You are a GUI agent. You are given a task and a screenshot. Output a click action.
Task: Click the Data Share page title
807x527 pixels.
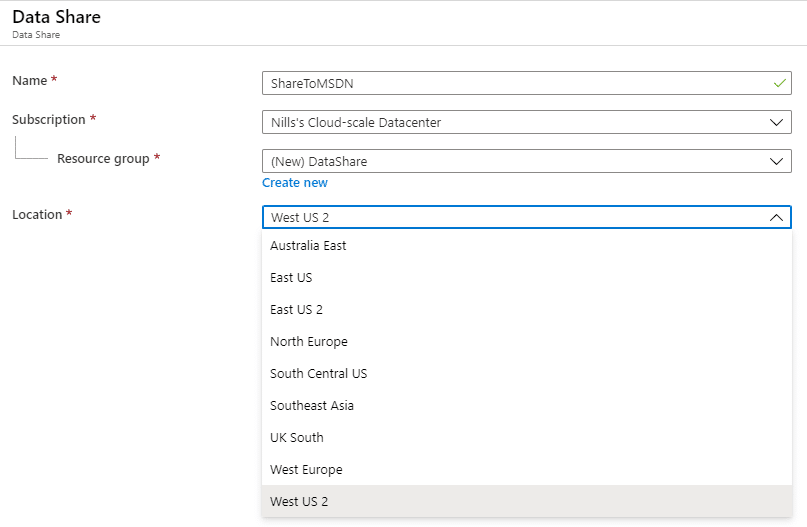[57, 17]
